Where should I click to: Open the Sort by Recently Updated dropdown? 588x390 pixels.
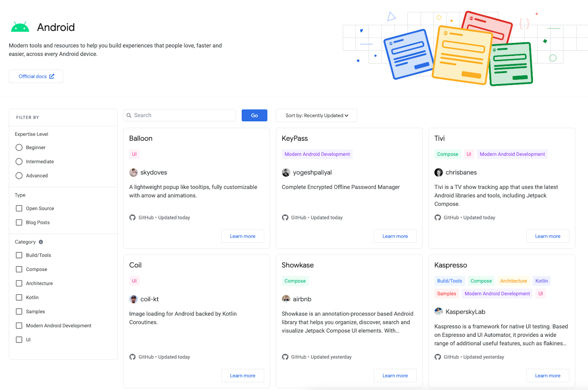(316, 115)
